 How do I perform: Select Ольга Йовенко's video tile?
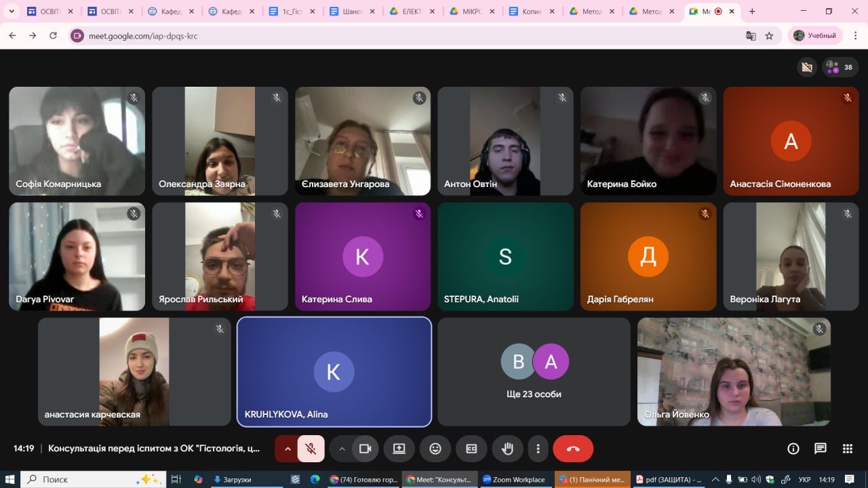734,372
